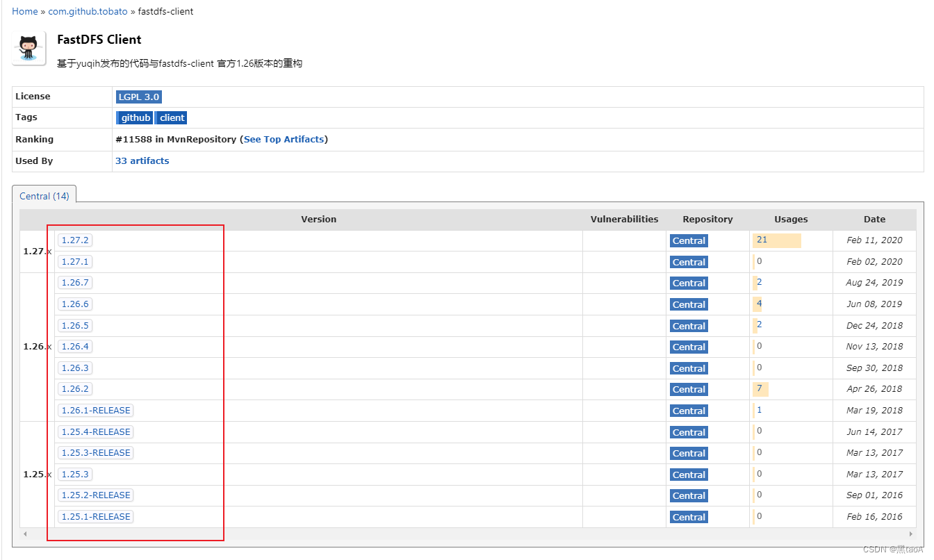Image resolution: width=934 pixels, height=560 pixels.
Task: Click Central repository badge for 1.27.1
Action: [x=689, y=262]
